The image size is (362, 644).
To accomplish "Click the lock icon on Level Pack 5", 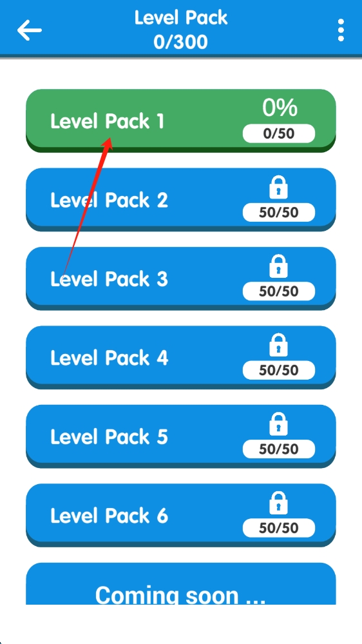I will pyautogui.click(x=278, y=424).
